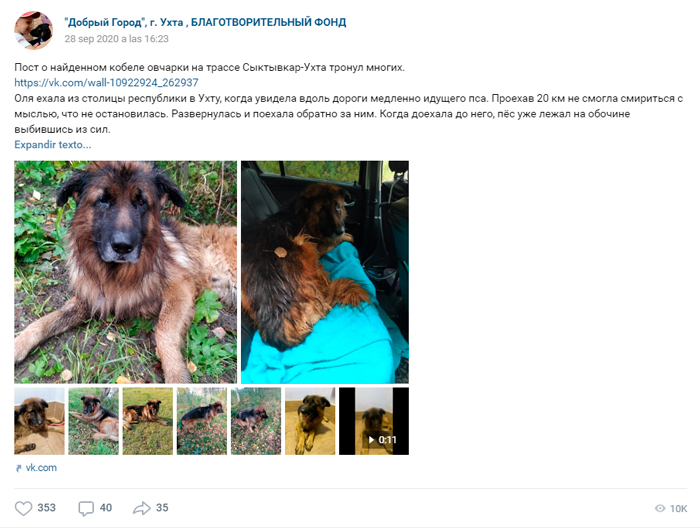700x528 pixels.
Task: Open the vk.com/wall-10922924_262937 link
Action: pyautogui.click(x=106, y=83)
